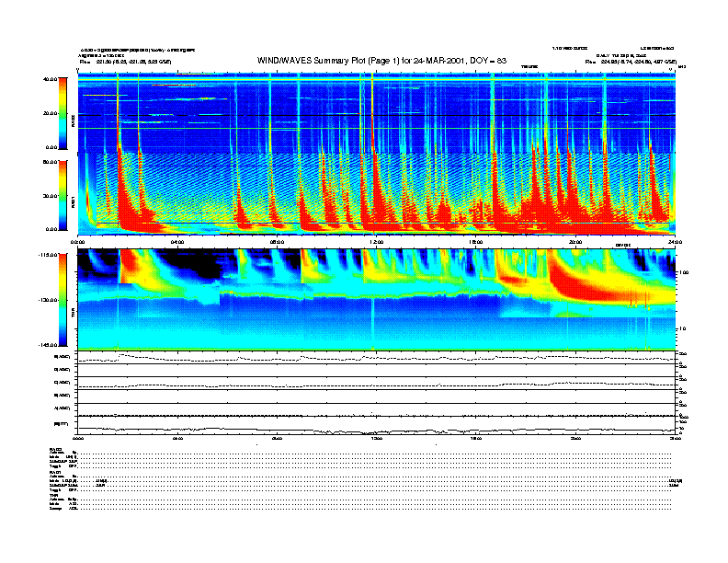The width and height of the screenshot is (728, 563).
Task: Click the 08:00 label under the RAD1 spectrogram
Action: 277,242
